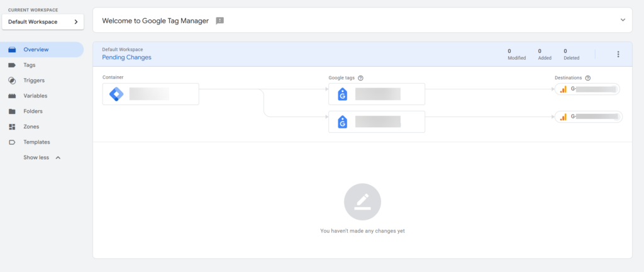
Task: Click the gray pencil edit icon
Action: coord(362,201)
